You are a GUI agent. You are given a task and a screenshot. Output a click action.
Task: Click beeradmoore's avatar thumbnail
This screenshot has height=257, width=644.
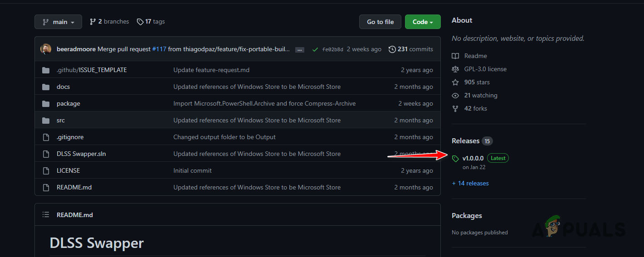coord(46,49)
